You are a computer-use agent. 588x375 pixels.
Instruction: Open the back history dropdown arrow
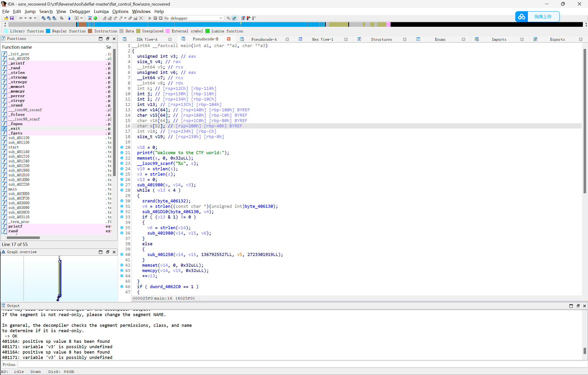pos(25,18)
